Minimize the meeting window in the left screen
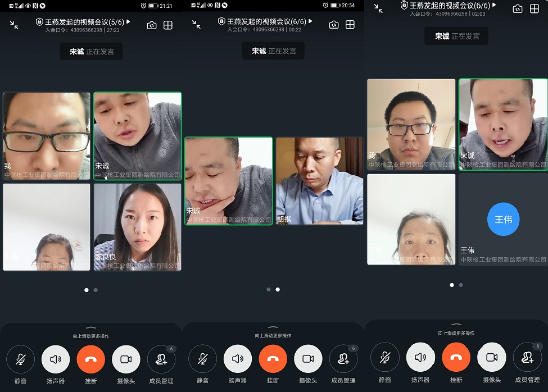This screenshot has width=548, height=392. click(x=14, y=25)
